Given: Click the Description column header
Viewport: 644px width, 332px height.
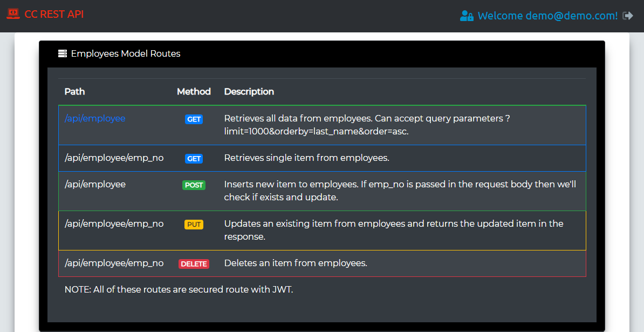Looking at the screenshot, I should pos(249,91).
